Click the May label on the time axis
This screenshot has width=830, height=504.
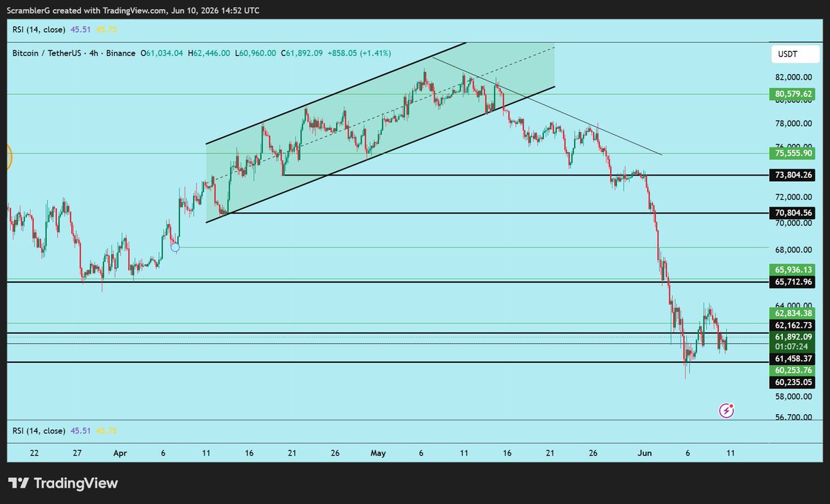click(x=378, y=454)
